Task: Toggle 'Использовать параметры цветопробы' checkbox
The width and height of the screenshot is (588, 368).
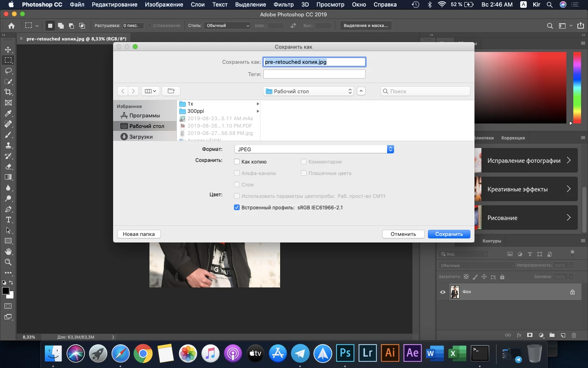Action: click(237, 196)
